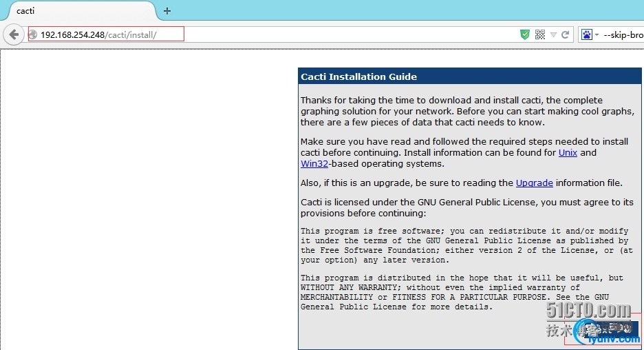Open the Win32 install information link
Image resolution: width=644 pixels, height=350 pixels.
tap(314, 164)
